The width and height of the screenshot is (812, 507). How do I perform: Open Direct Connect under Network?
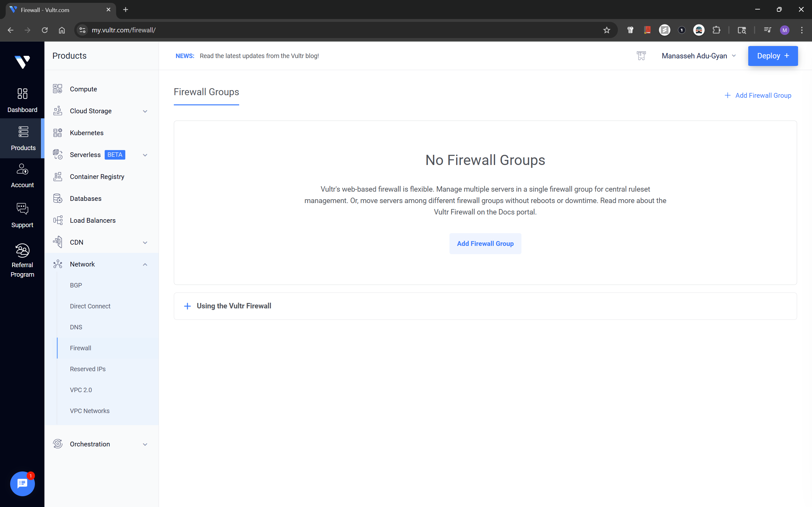pos(90,306)
